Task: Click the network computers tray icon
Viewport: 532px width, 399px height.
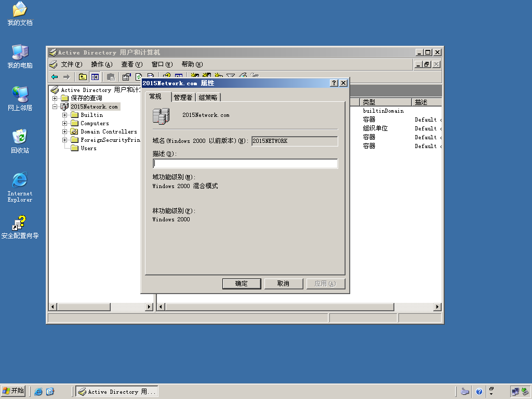Action: click(x=515, y=392)
